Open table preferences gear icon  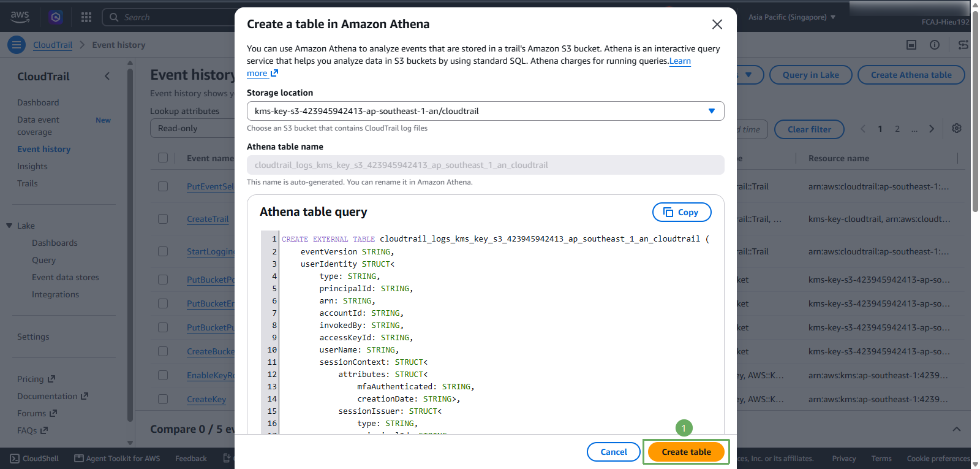(957, 128)
